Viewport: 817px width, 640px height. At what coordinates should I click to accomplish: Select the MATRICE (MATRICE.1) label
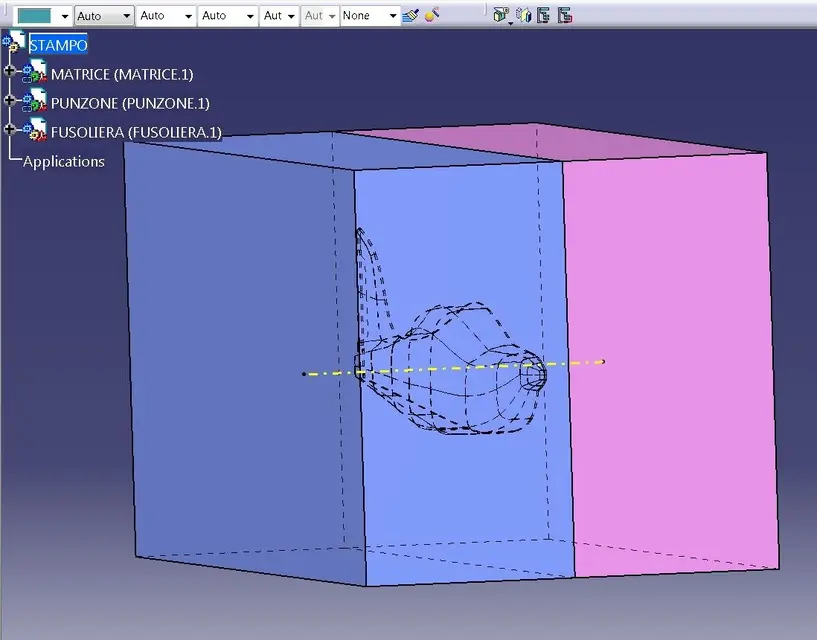pyautogui.click(x=122, y=74)
